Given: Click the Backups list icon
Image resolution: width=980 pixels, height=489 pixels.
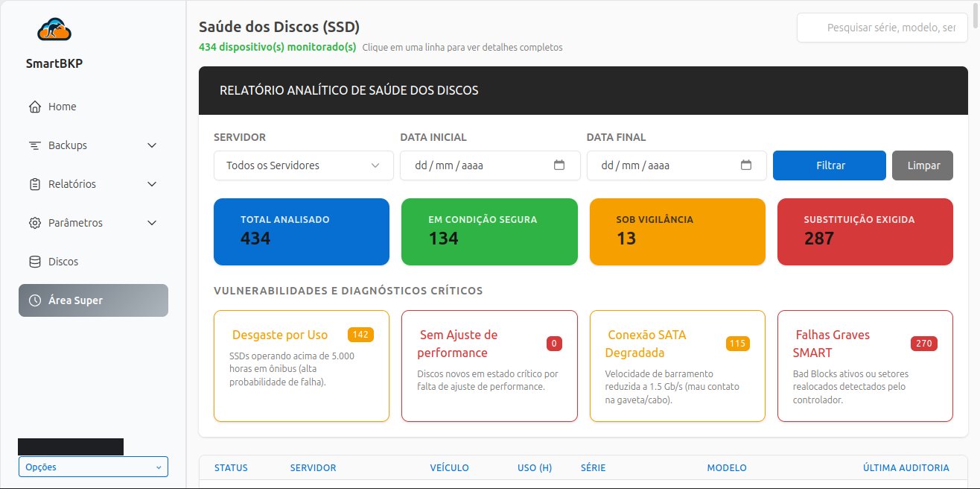Looking at the screenshot, I should coord(34,145).
